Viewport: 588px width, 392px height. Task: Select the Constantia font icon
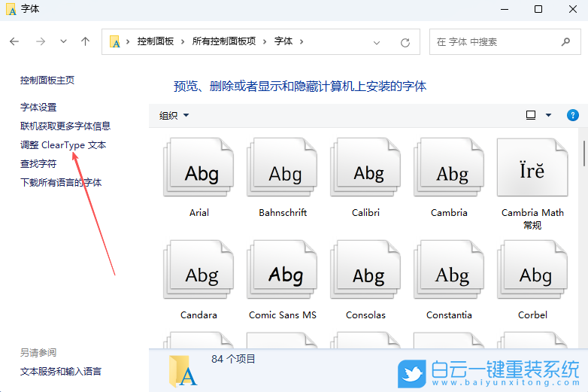click(449, 269)
